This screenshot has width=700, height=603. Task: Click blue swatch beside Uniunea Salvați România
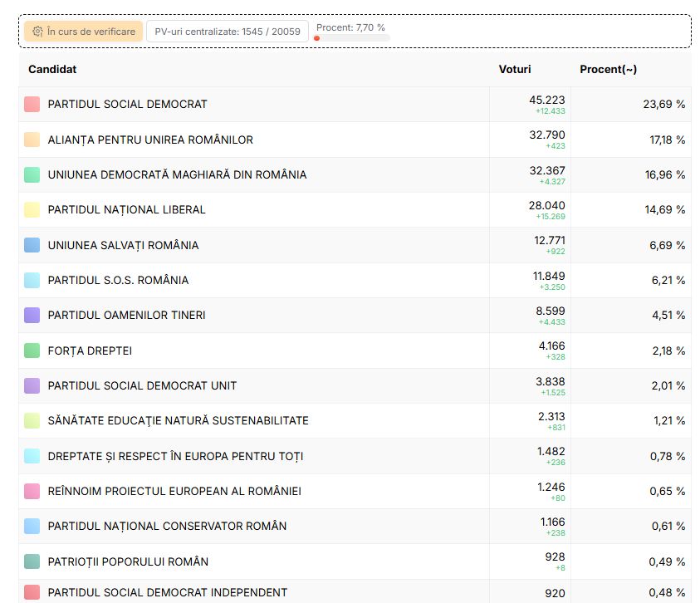click(x=32, y=245)
